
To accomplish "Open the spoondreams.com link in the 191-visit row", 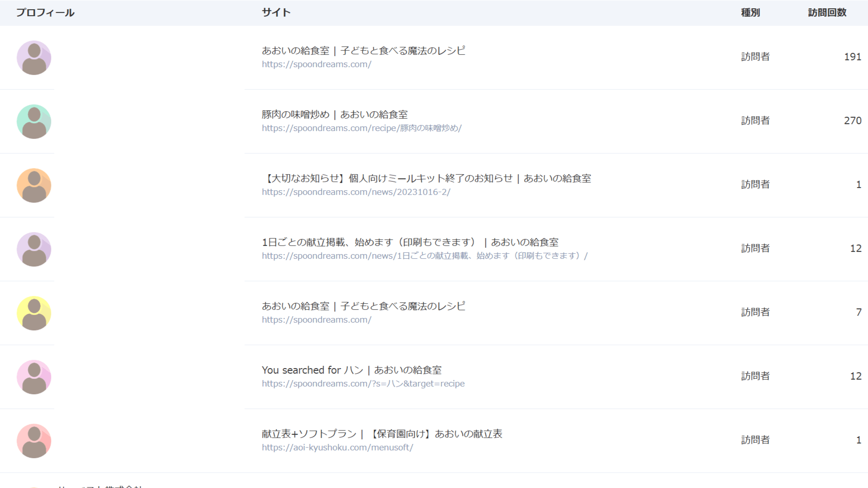I will pyautogui.click(x=316, y=64).
